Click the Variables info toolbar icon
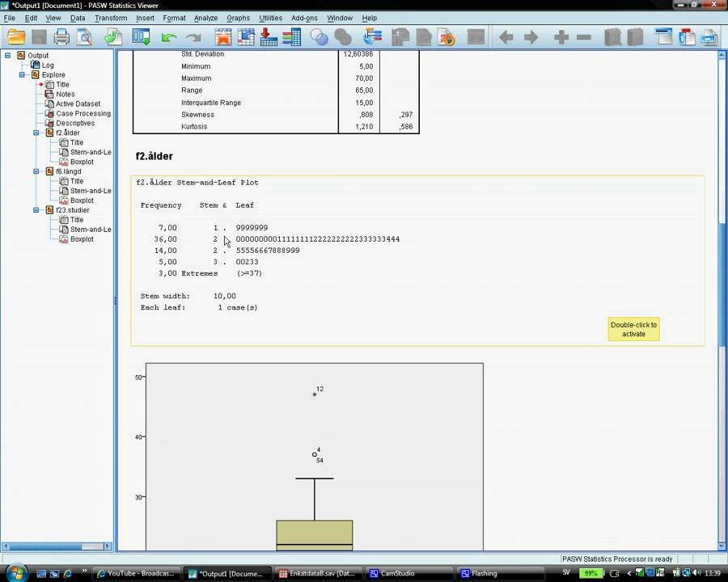Image resolution: width=728 pixels, height=582 pixels. 291,36
